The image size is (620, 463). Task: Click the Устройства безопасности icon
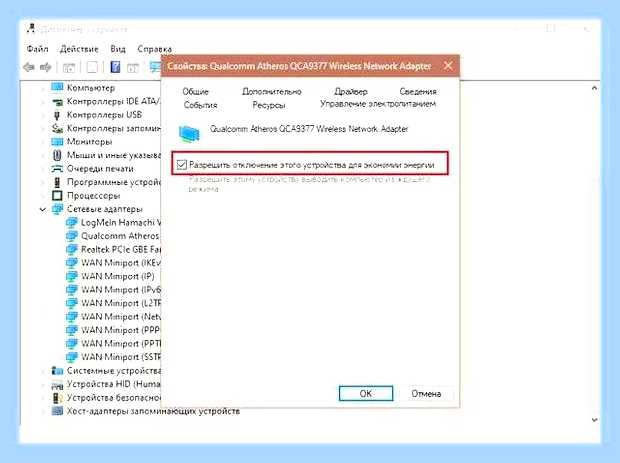click(57, 398)
